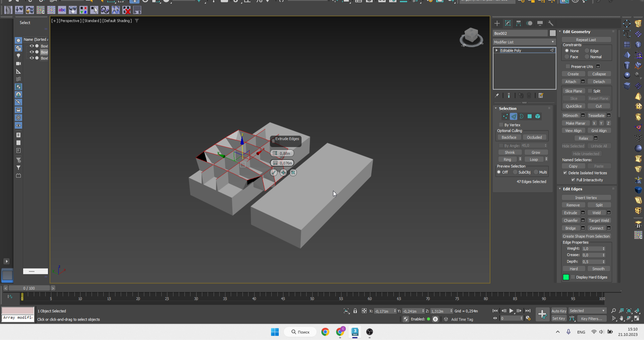The image size is (644, 340).
Task: Select the Vertex sub-object mode icon
Action: (x=505, y=116)
